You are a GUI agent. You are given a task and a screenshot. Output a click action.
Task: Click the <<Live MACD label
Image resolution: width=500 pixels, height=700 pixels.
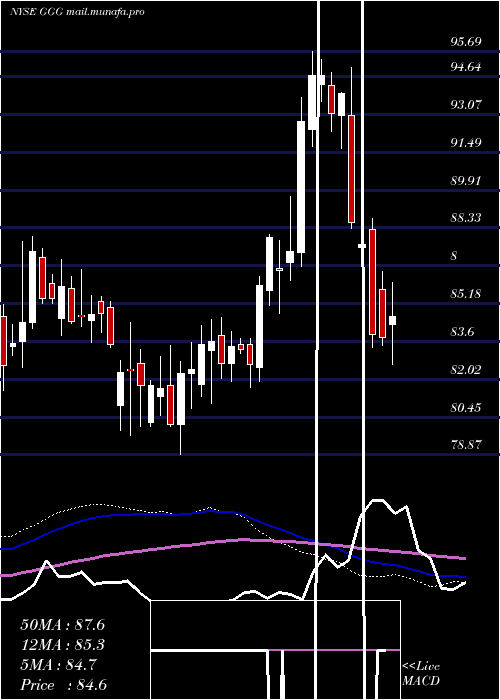(x=421, y=674)
